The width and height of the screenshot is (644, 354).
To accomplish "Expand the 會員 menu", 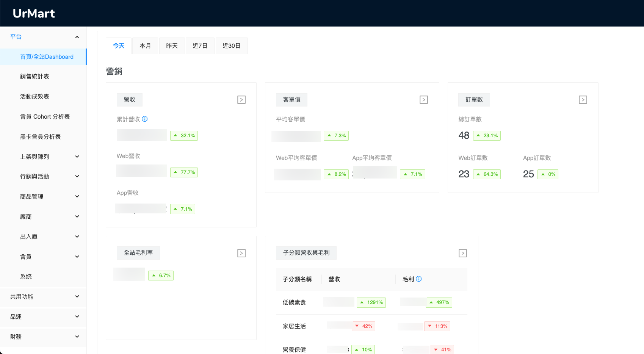I will [x=44, y=256].
